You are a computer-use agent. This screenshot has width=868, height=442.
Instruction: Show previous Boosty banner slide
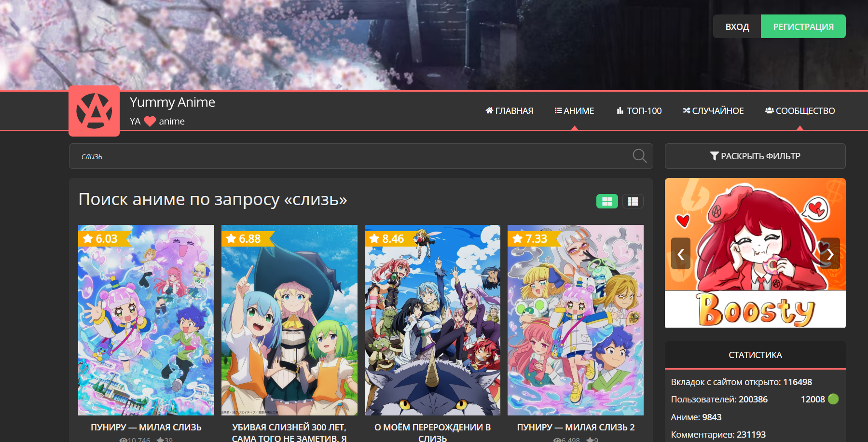[681, 253]
